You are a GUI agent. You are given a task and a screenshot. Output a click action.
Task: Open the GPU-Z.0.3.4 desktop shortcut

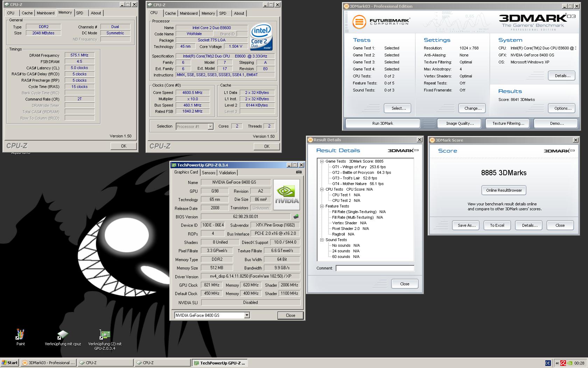[105, 339]
